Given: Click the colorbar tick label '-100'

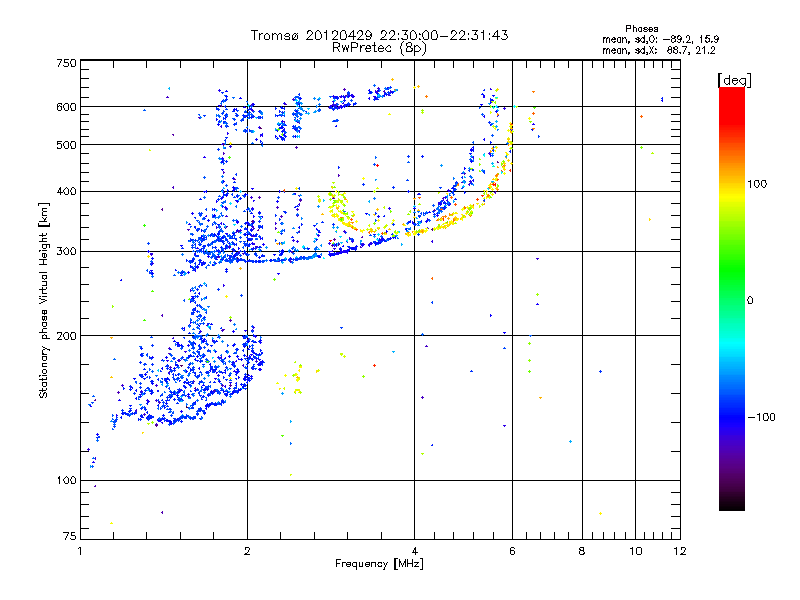Looking at the screenshot, I should point(761,417).
